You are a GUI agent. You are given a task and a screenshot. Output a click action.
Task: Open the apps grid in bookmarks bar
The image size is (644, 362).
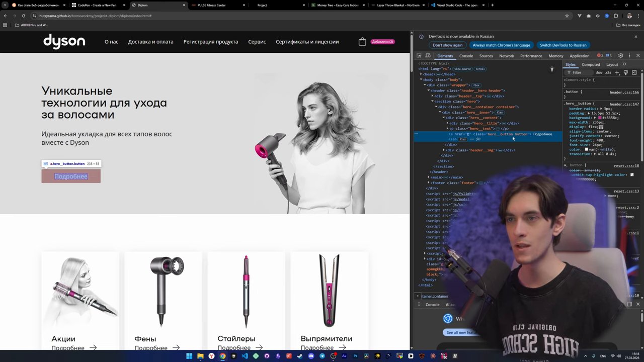pyautogui.click(x=6, y=25)
